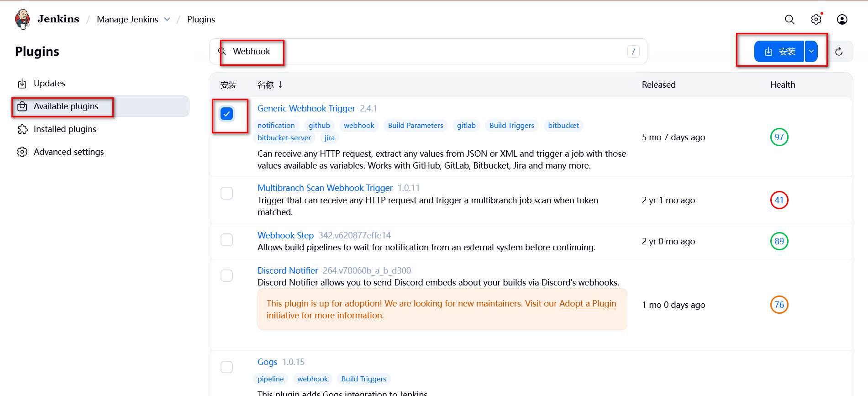Check Multibranch Scan Webhook Trigger checkbox
Image resolution: width=868 pixels, height=396 pixels.
(x=227, y=193)
